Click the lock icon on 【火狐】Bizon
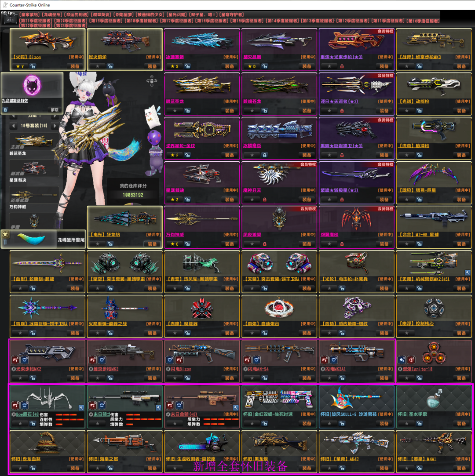Viewport: 475px width, 476px height. 33,66
